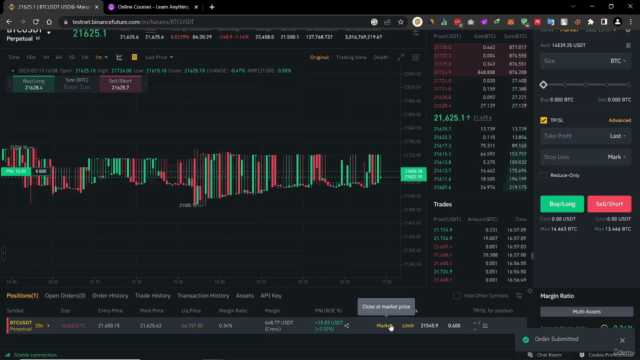The height and width of the screenshot is (360, 640).
Task: Open the Transaction History tab
Action: 203,296
